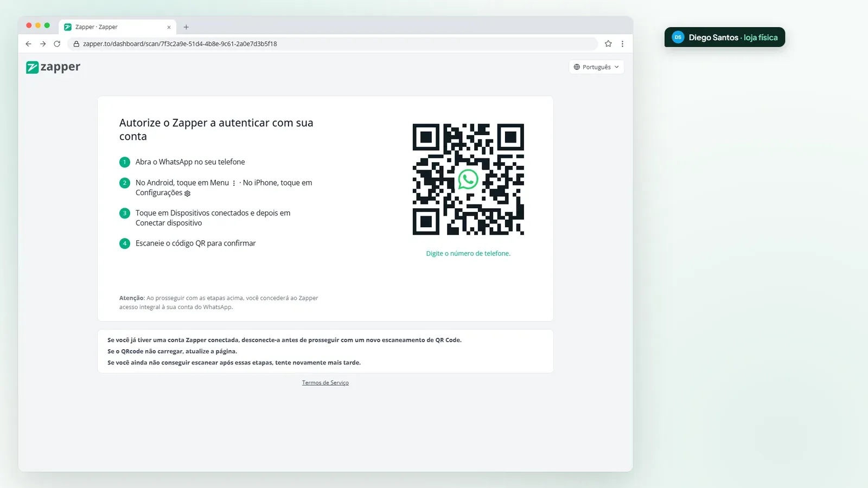
Task: Click the Digite o número de telefone link
Action: [468, 254]
